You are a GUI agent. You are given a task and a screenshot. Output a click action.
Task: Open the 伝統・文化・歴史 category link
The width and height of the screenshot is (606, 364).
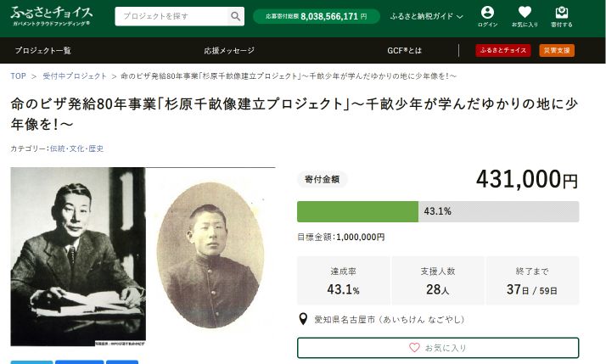tap(77, 148)
